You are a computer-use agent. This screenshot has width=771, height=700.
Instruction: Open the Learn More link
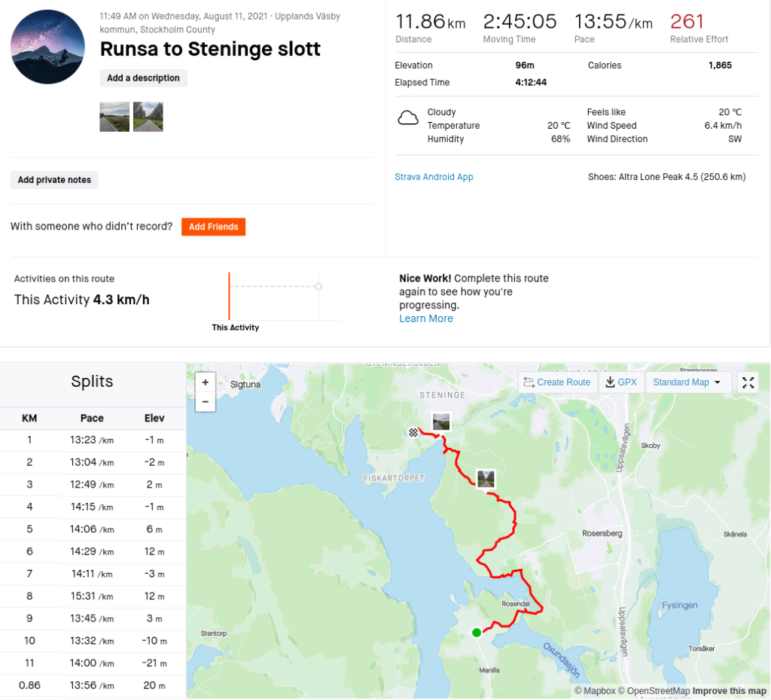click(426, 318)
